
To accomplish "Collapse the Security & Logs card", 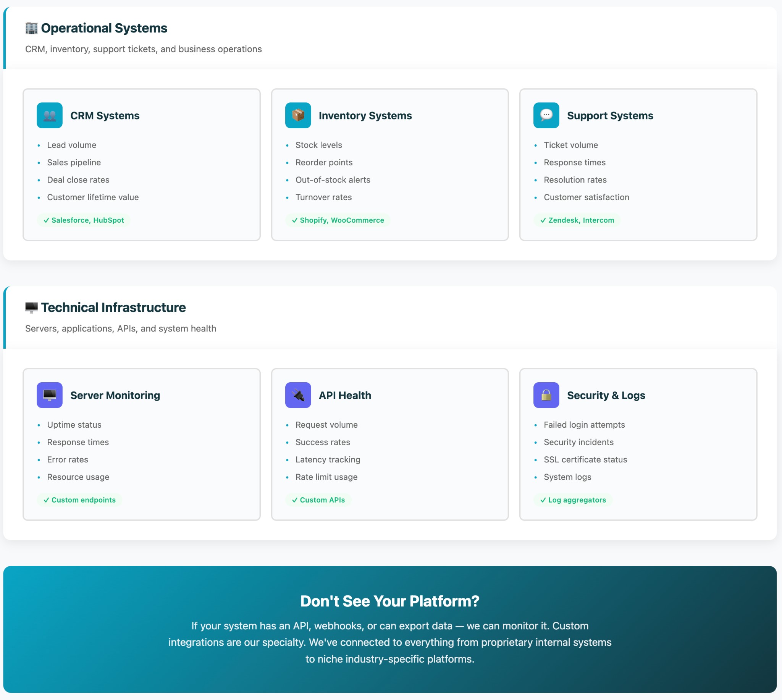I will [x=638, y=444].
